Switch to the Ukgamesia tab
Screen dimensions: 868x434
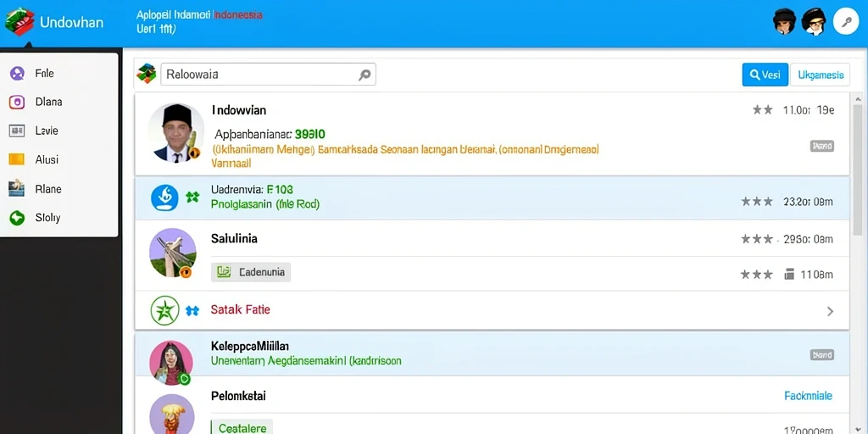(821, 75)
